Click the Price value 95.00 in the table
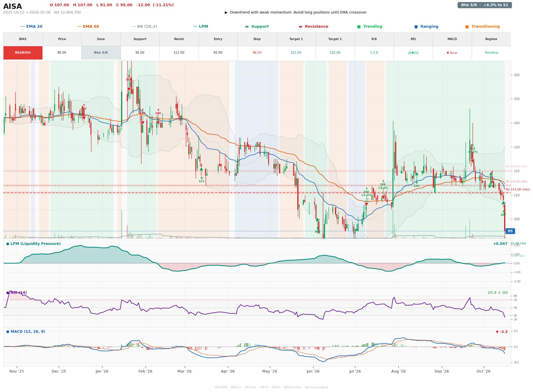Screen dimensions: 533x392 click(62, 53)
